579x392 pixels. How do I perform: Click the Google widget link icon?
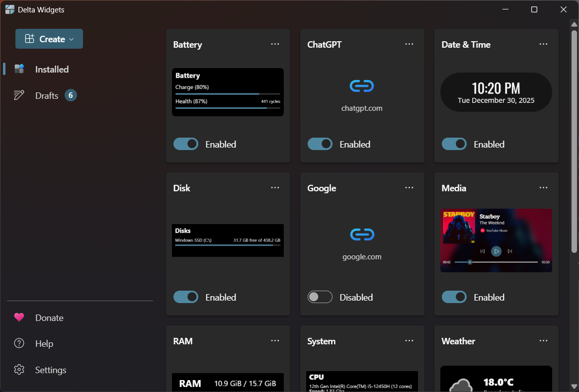pyautogui.click(x=362, y=235)
